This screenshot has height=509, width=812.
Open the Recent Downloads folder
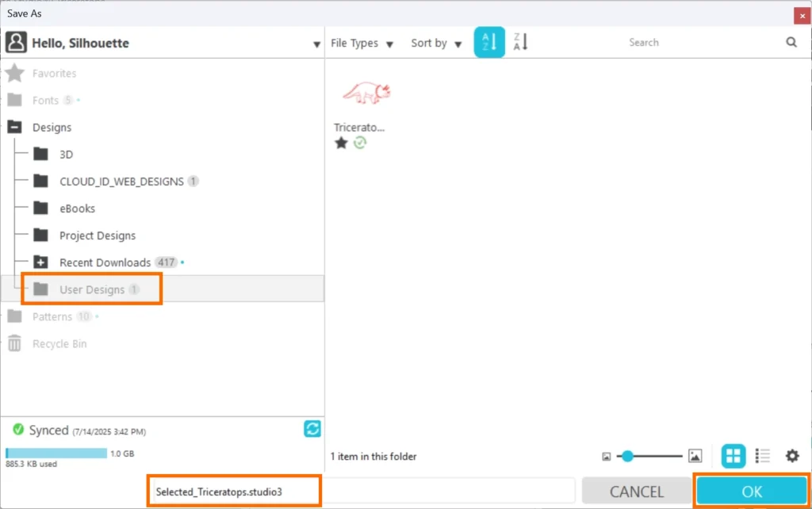point(105,262)
